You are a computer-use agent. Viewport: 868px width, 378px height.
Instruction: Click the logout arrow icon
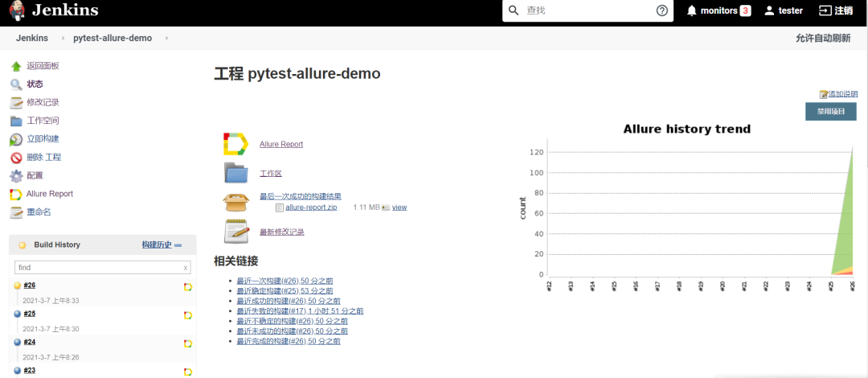[x=825, y=10]
